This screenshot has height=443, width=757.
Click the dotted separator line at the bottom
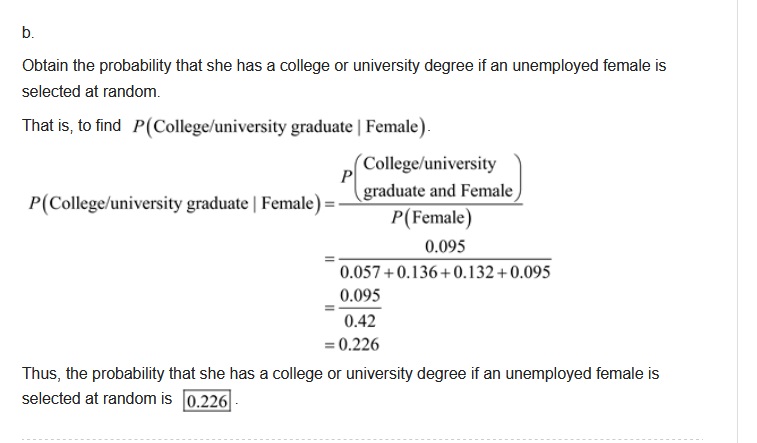click(360, 438)
